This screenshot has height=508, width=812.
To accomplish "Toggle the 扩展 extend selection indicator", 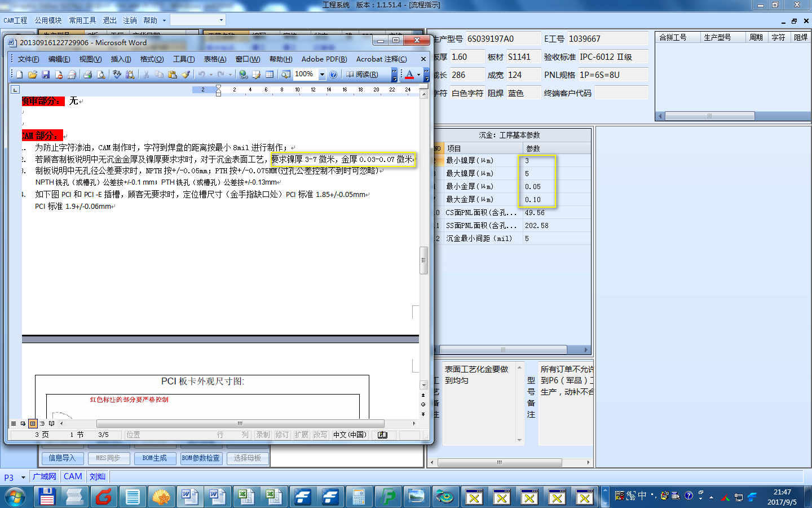I will 301,435.
